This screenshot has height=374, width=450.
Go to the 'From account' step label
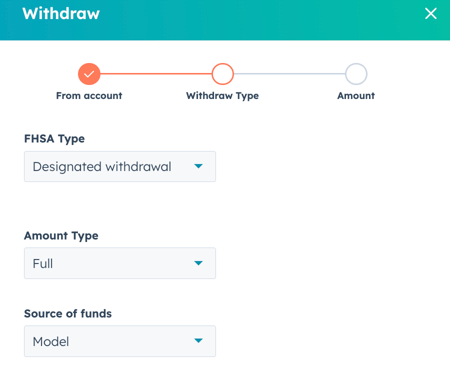point(89,96)
